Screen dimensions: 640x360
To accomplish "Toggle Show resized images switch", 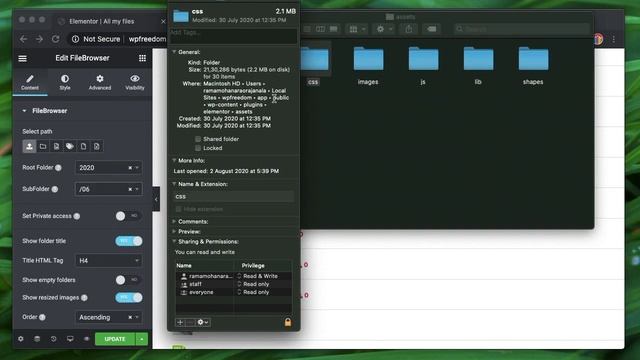I will point(128,298).
